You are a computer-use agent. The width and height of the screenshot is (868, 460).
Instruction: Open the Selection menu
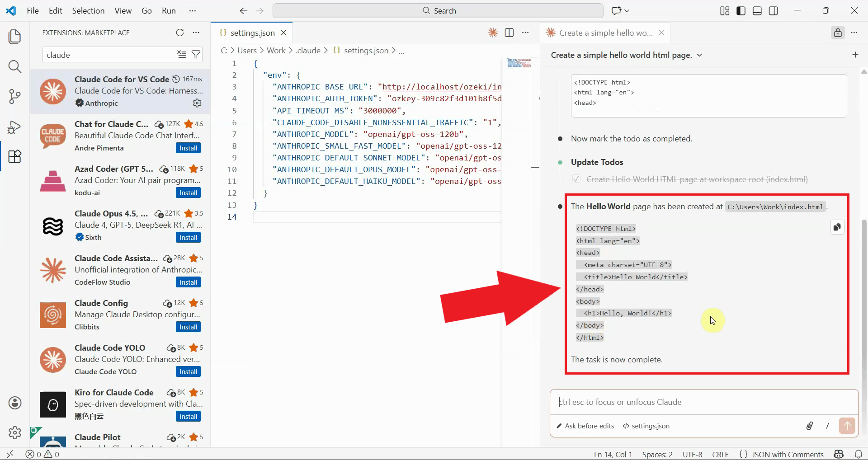[88, 11]
